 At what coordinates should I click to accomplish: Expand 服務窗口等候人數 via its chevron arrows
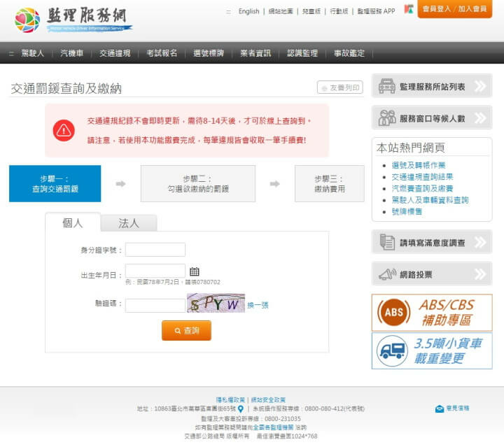click(x=480, y=118)
